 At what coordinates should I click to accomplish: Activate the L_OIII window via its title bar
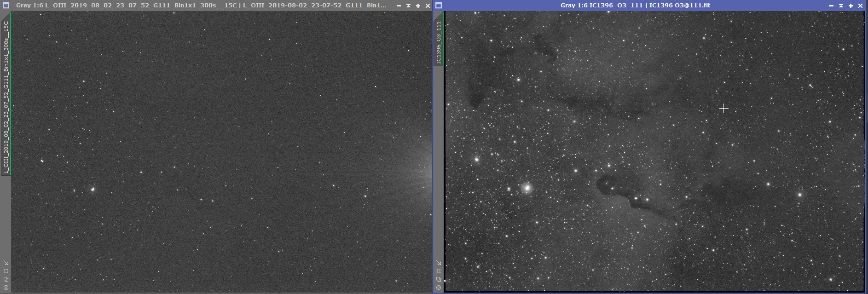click(x=201, y=6)
